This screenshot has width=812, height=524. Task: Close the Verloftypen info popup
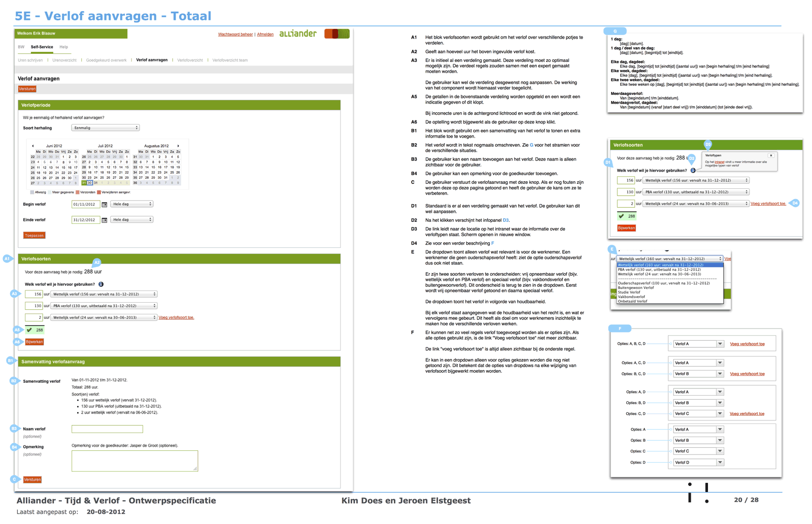click(x=771, y=155)
